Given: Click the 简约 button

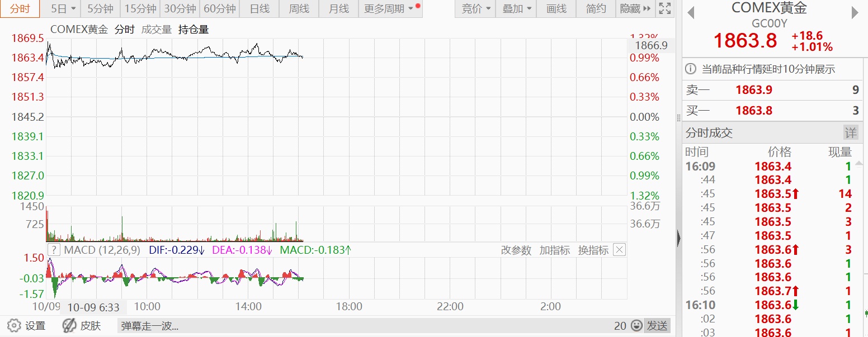Looking at the screenshot, I should click(x=596, y=8).
